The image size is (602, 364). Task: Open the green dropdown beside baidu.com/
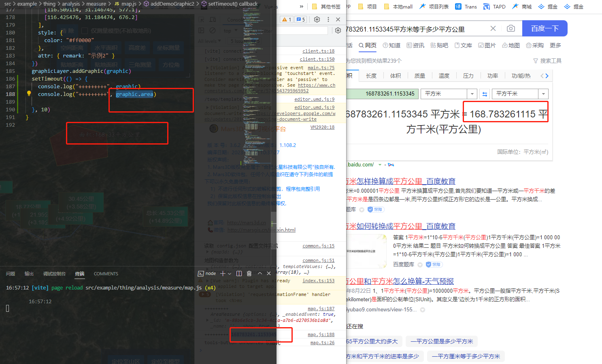click(380, 165)
